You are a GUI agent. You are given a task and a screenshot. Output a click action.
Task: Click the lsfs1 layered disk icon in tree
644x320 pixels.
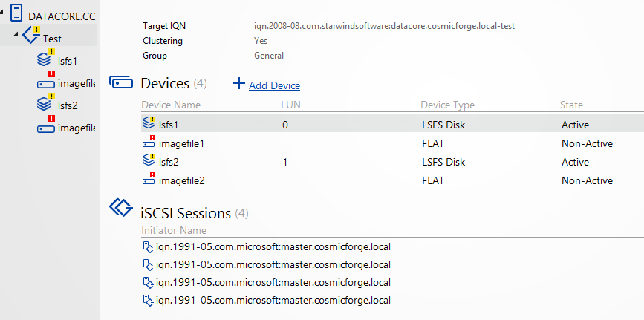tap(45, 59)
